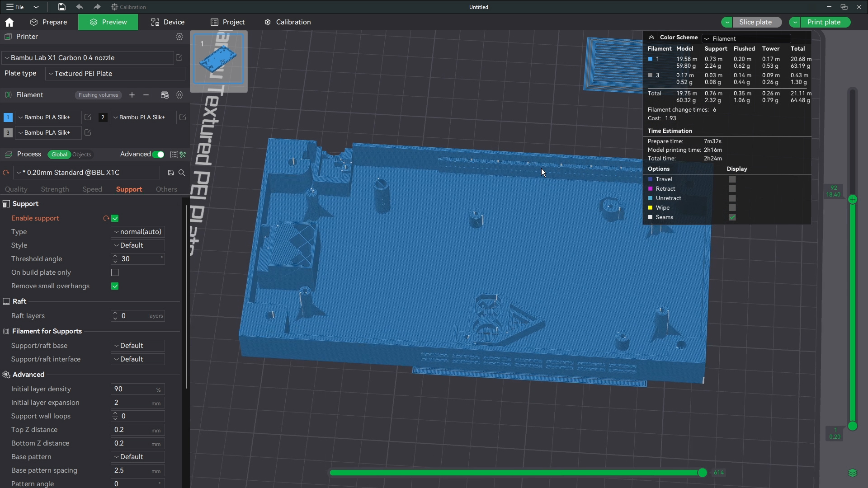Add a filament with plus icon

pyautogui.click(x=132, y=95)
